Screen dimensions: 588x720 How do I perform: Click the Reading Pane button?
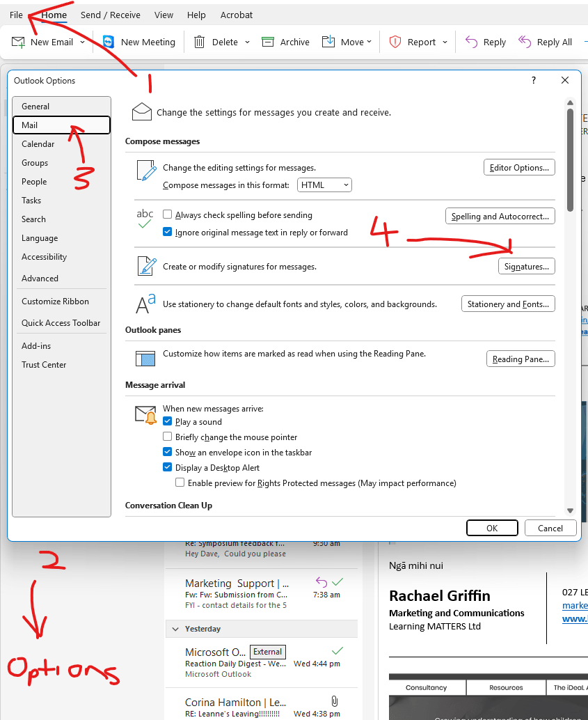tap(521, 359)
